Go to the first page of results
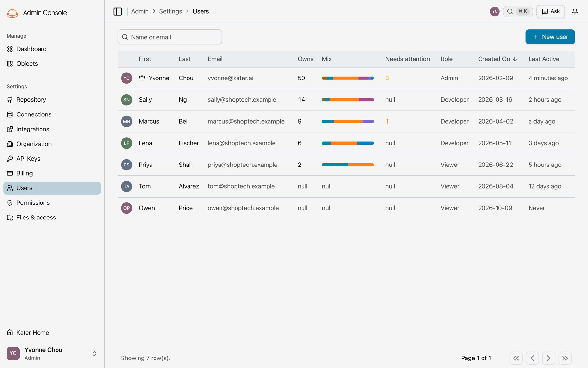588x368 pixels. tap(516, 358)
